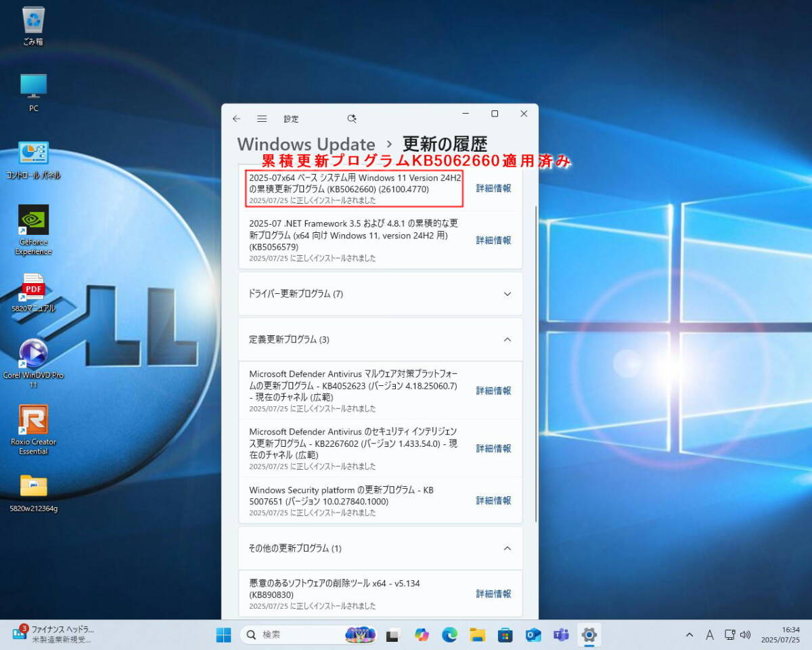The height and width of the screenshot is (650, 812).
Task: Select the KB5062660 cumulative update entry text
Action: (355, 188)
